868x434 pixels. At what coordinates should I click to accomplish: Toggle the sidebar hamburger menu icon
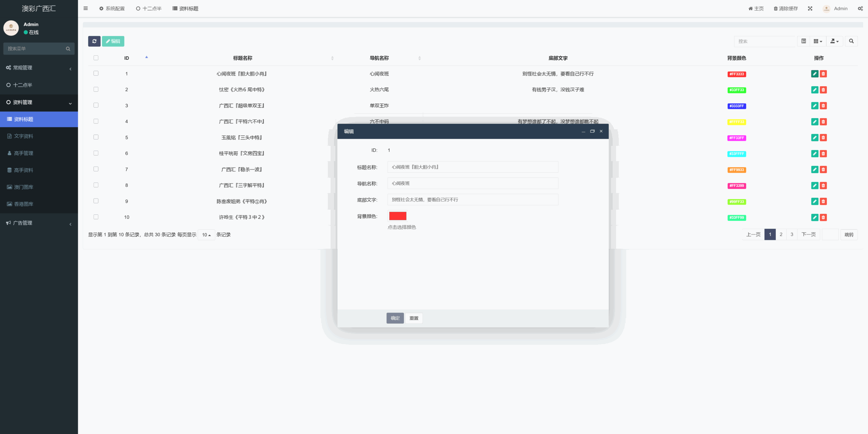pyautogui.click(x=85, y=8)
